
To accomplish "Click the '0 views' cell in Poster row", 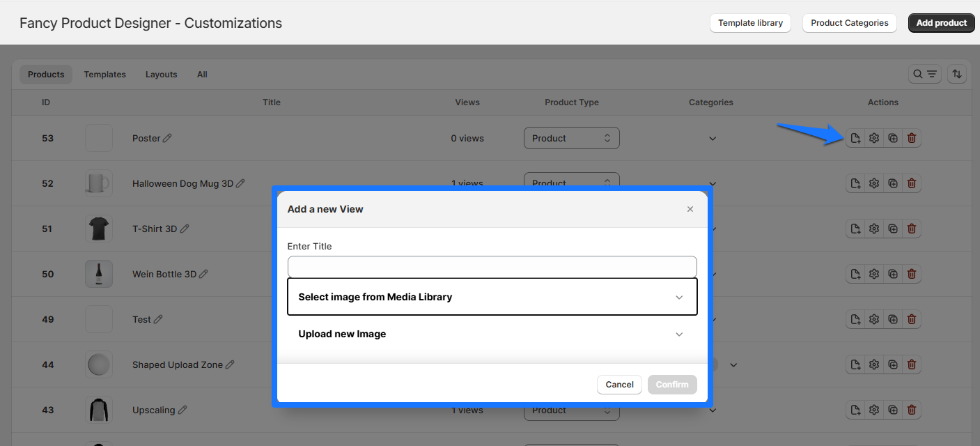I will [x=467, y=138].
